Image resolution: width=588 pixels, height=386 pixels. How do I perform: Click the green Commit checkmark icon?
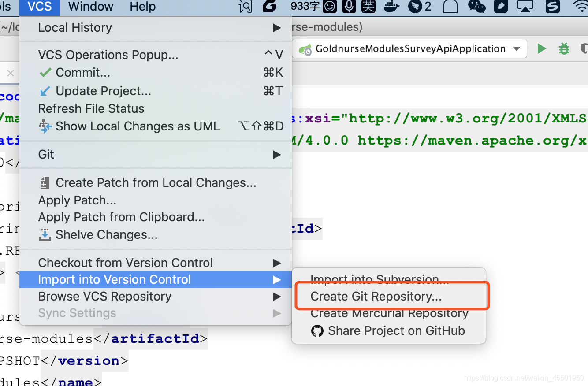(x=45, y=72)
